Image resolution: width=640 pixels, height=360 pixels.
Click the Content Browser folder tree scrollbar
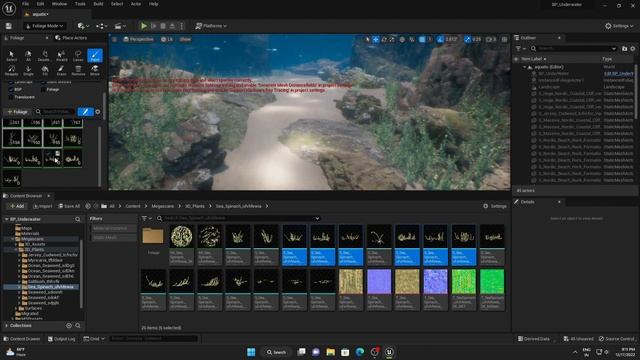(x=81, y=273)
